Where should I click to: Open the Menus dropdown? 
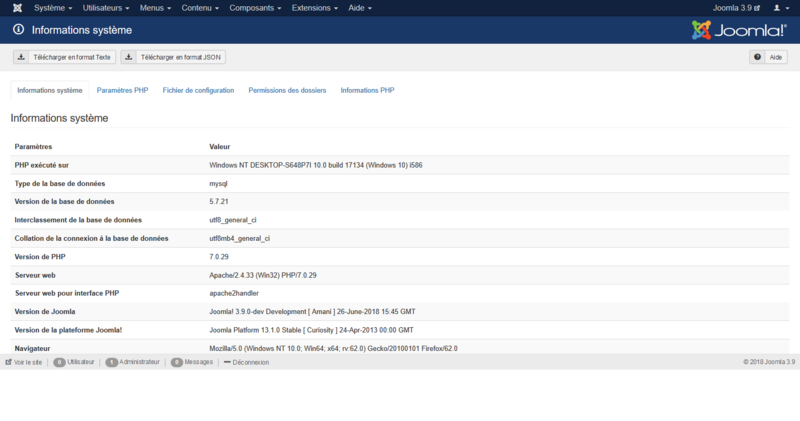click(156, 8)
